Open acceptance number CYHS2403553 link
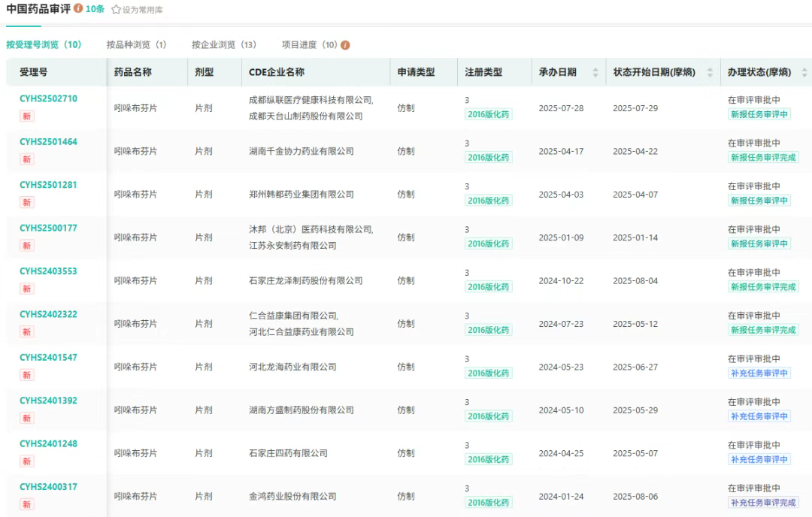This screenshot has height=517, width=812. click(x=48, y=271)
